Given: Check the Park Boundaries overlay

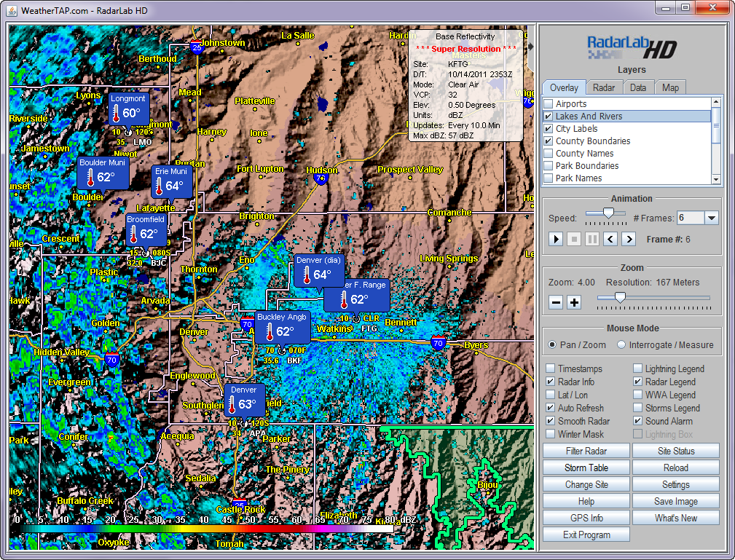Looking at the screenshot, I should point(548,166).
